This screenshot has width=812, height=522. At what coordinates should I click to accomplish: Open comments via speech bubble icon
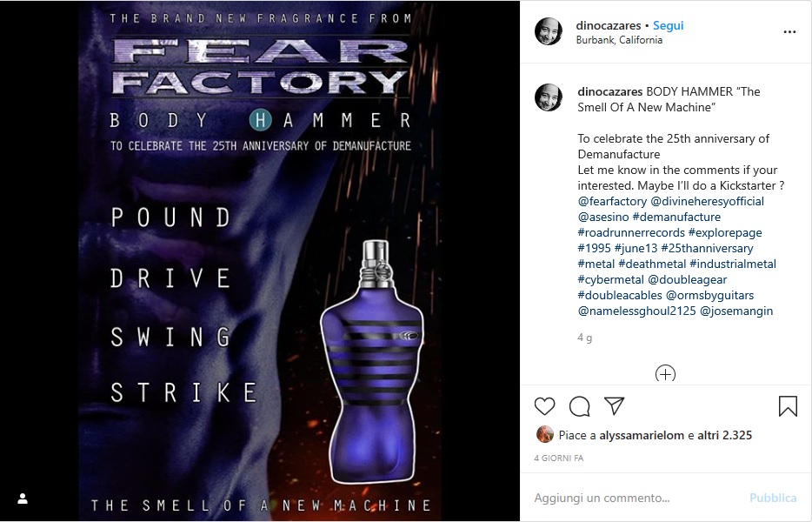point(580,406)
